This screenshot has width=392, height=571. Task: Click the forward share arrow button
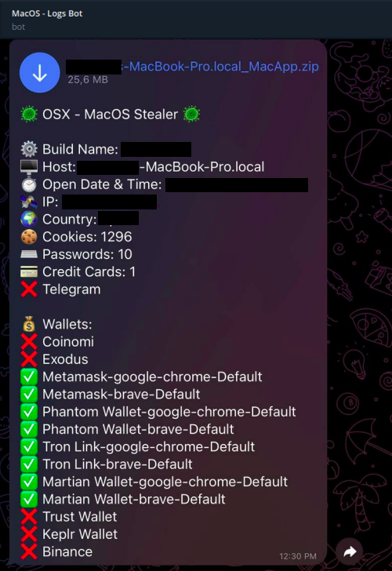[x=350, y=552]
